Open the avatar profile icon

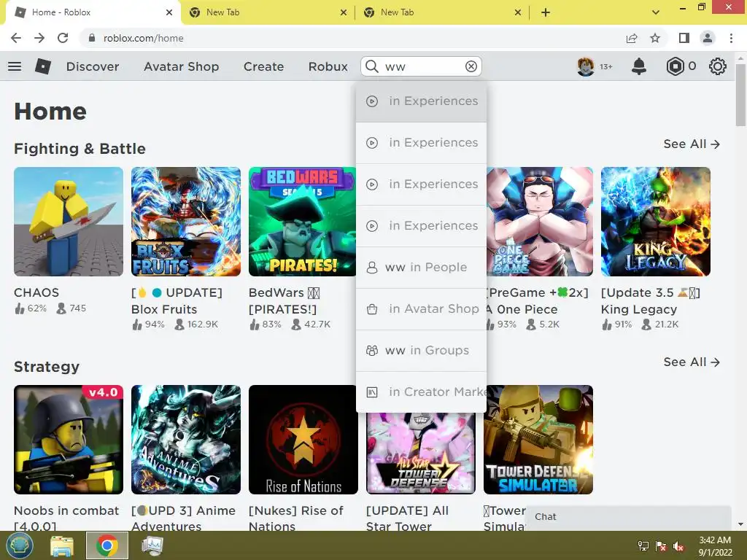586,66
